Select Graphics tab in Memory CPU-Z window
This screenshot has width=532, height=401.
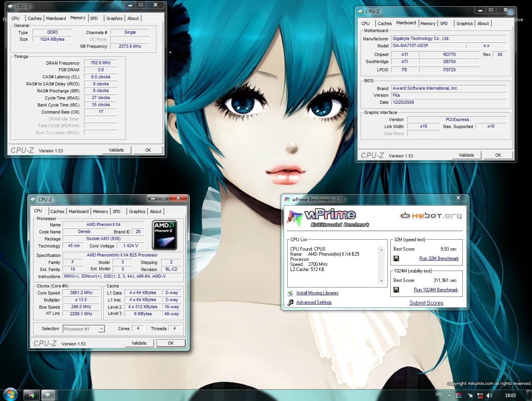115,18
